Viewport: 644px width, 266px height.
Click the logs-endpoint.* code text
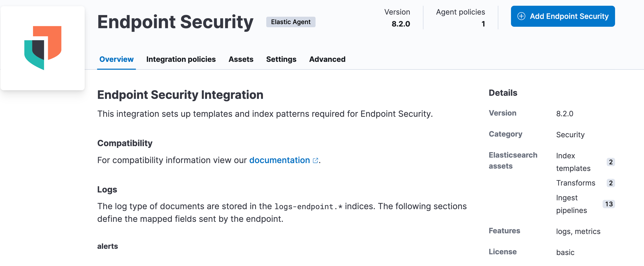308,207
